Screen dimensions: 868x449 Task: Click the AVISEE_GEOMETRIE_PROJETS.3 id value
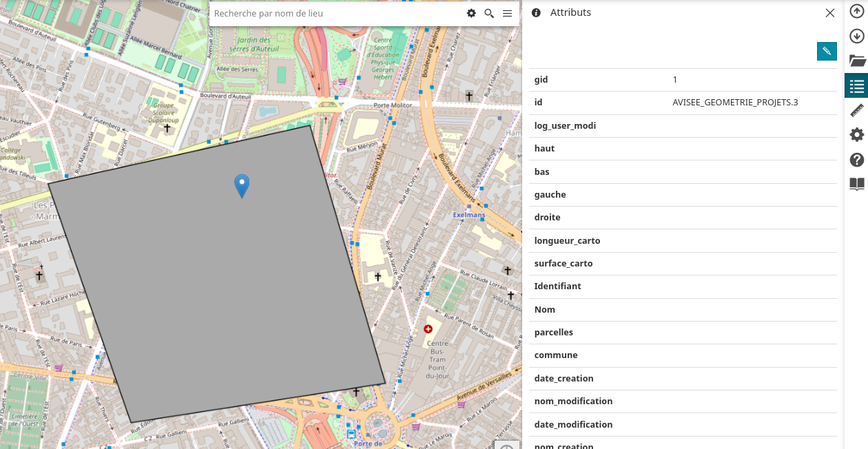tap(735, 103)
